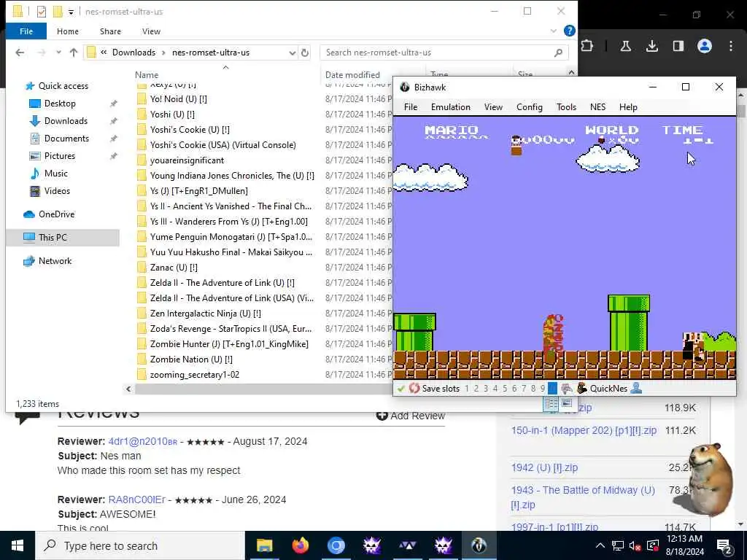Expand the address bar history dropdown

[292, 52]
